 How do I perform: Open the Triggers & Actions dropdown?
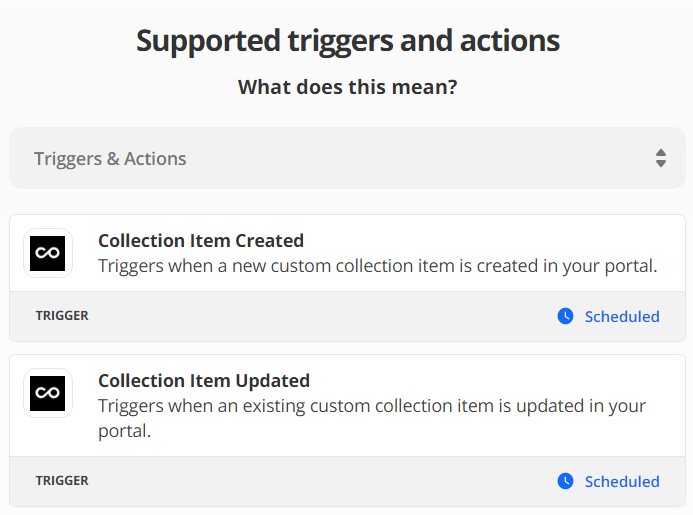coord(347,158)
